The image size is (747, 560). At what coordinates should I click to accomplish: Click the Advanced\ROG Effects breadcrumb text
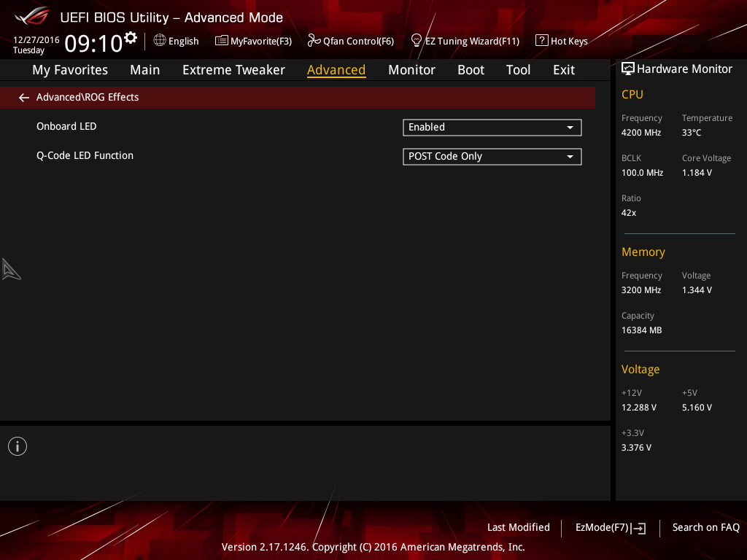(88, 97)
